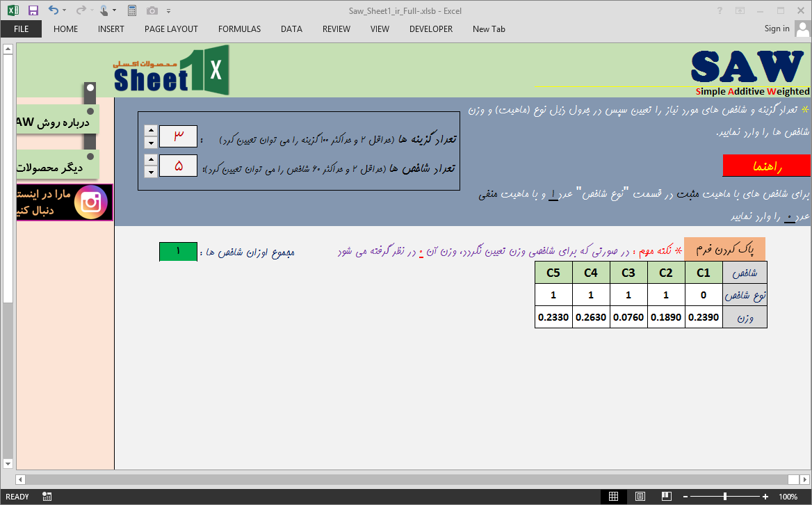Click the zoom slider handle
This screenshot has width=812, height=505.
pos(725,497)
